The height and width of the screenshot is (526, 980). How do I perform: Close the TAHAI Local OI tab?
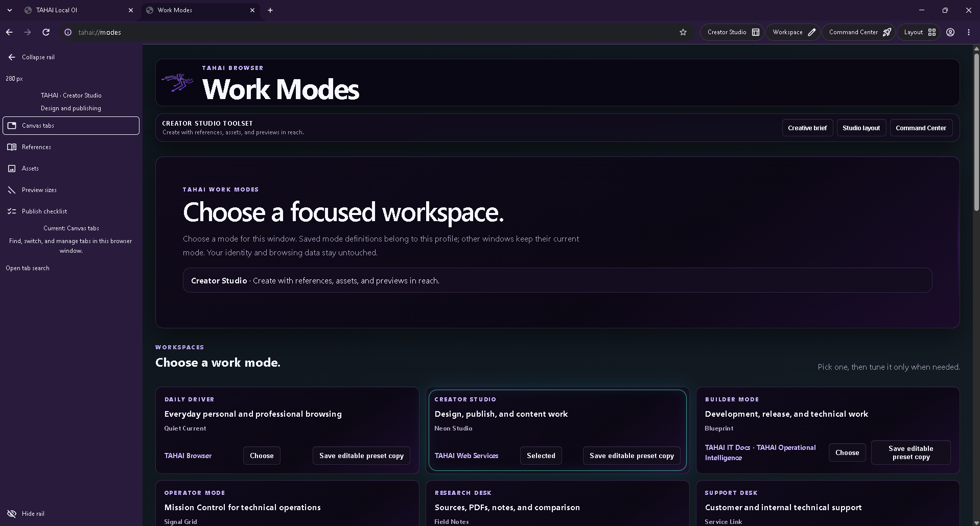(x=131, y=10)
